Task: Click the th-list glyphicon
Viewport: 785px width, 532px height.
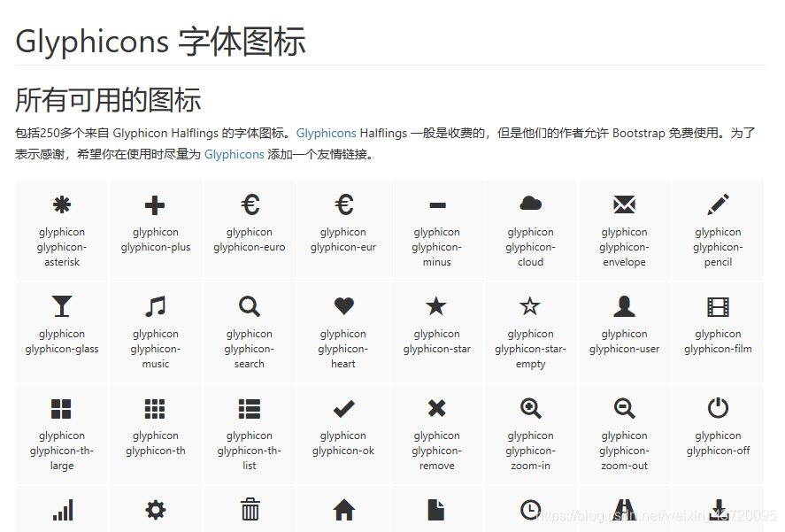Action: [250, 409]
